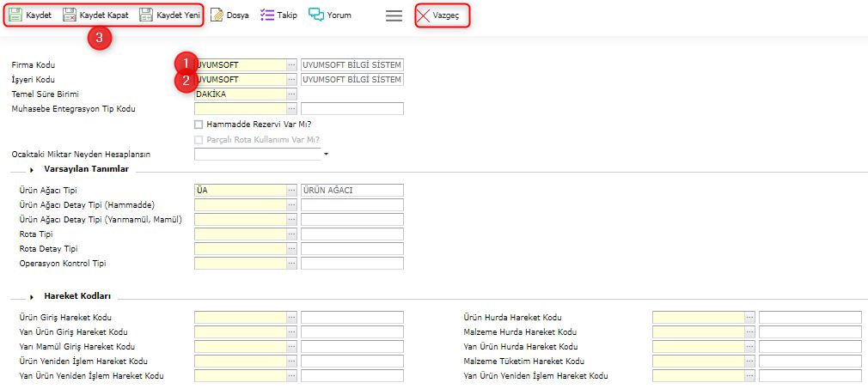Toggle Parçalı Rota Kullanımı Var Mı checkbox
Screen dimensions: 868x389
[x=199, y=139]
